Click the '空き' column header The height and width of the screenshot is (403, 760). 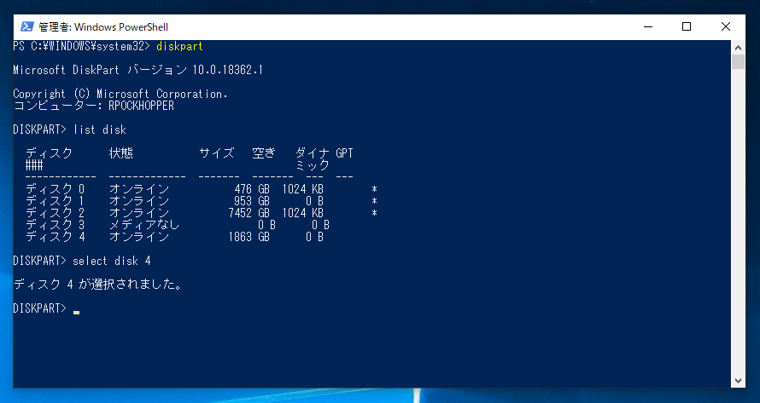point(264,153)
